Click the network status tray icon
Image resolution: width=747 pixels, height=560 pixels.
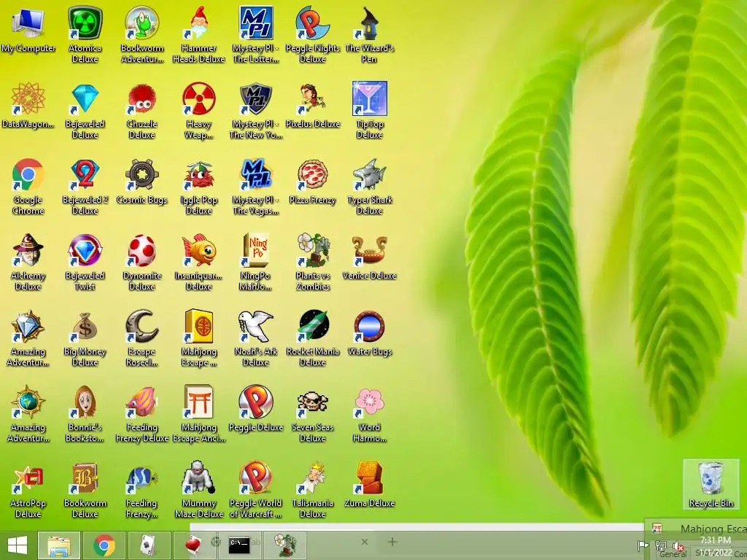click(x=661, y=545)
